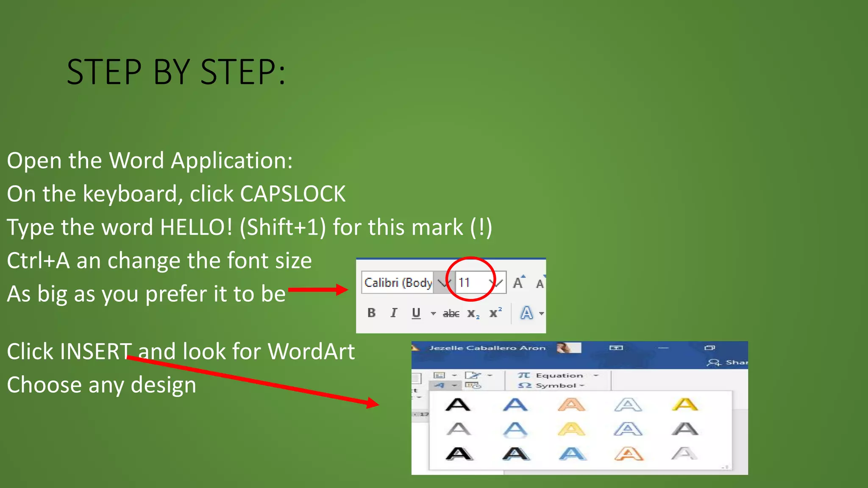
Task: Click the Increase Font Size icon
Action: 519,283
